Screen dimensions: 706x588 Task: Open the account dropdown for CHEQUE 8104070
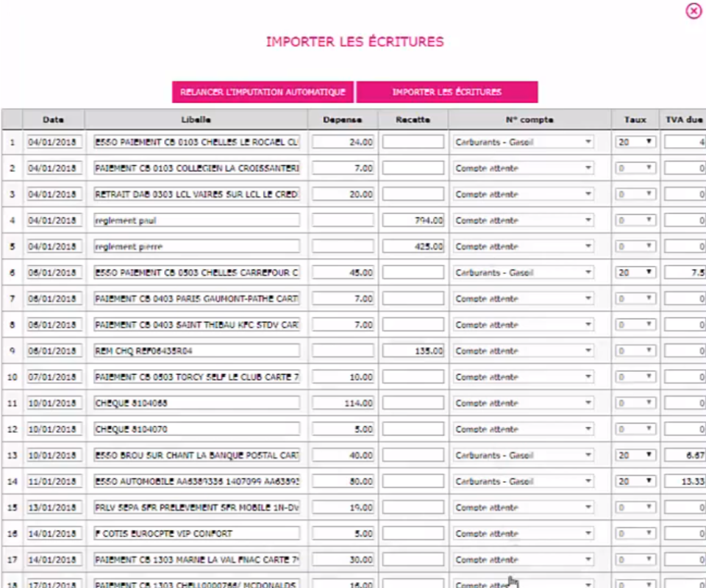click(x=523, y=429)
